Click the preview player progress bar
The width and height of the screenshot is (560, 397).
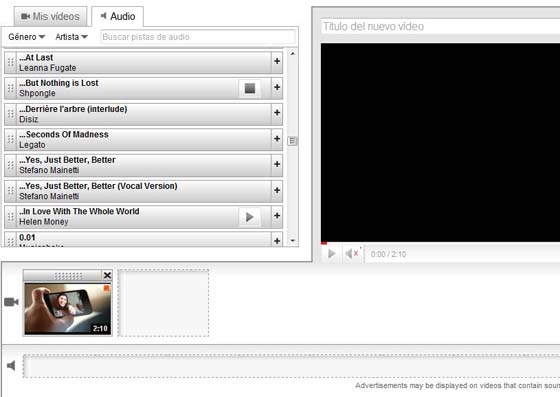coord(440,243)
